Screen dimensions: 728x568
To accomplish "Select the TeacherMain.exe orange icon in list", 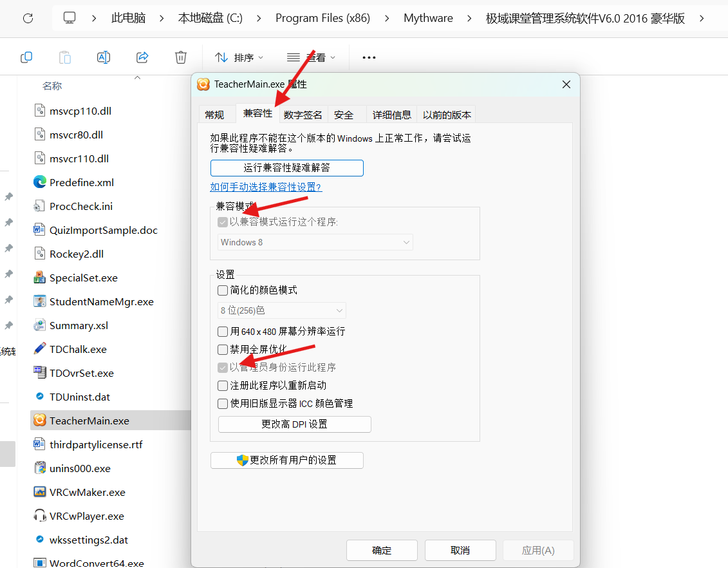I will pyautogui.click(x=40, y=421).
